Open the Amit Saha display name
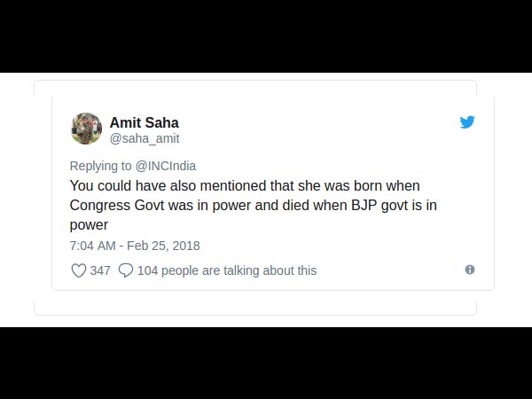Screen dimensions: 532x399 point(144,122)
